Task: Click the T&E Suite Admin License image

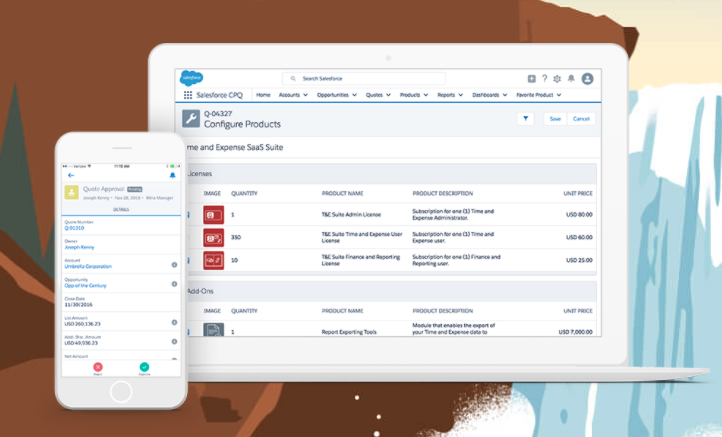Action: coord(214,215)
